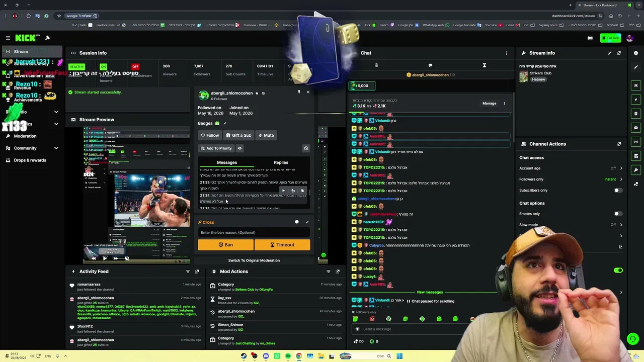Image resolution: width=644 pixels, height=362 pixels.
Task: Edit the Cross moderation preset pencil
Action: (x=307, y=222)
